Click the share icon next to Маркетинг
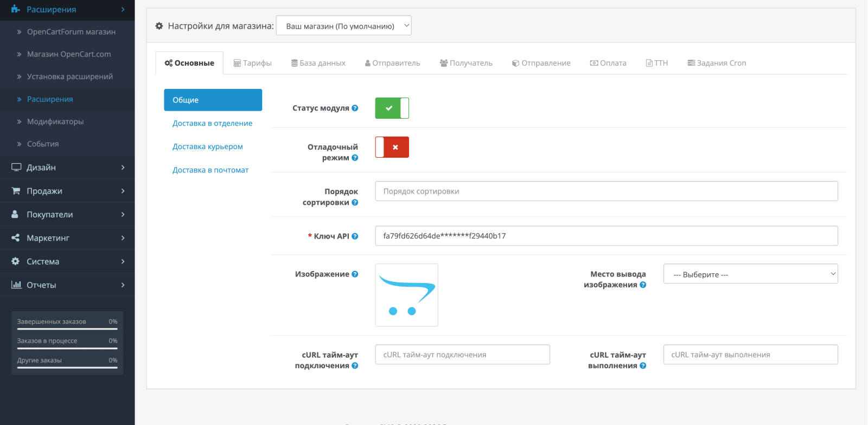The width and height of the screenshot is (868, 425). coord(15,237)
